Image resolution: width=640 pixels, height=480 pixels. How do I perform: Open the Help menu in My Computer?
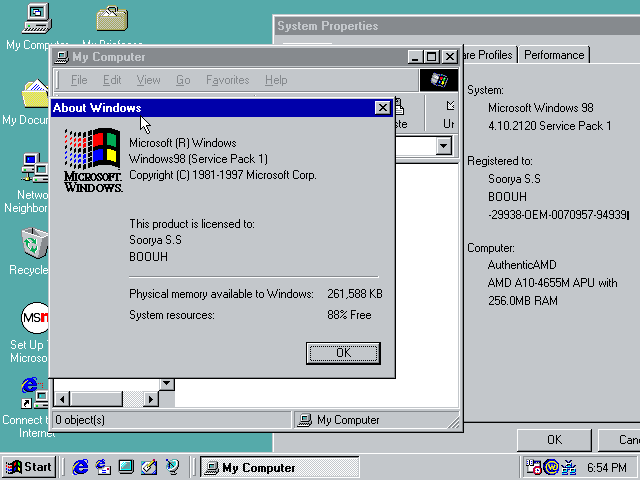coord(276,80)
